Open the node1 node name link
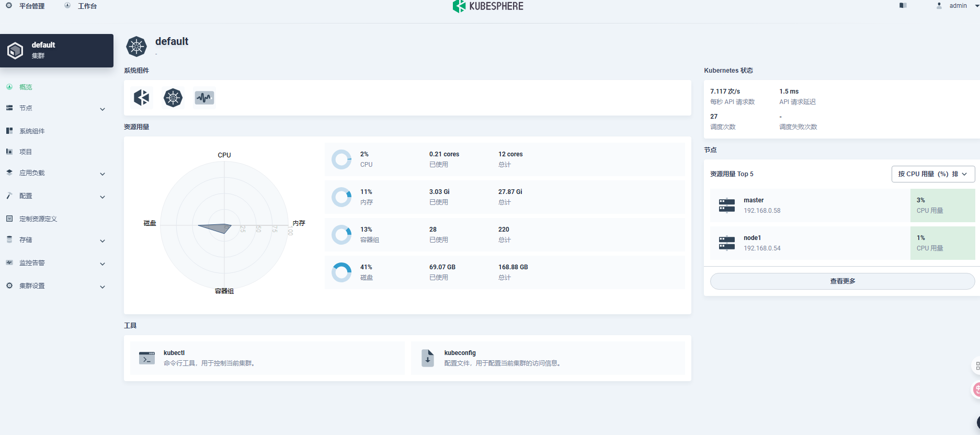Image resolution: width=980 pixels, height=435 pixels. [752, 238]
